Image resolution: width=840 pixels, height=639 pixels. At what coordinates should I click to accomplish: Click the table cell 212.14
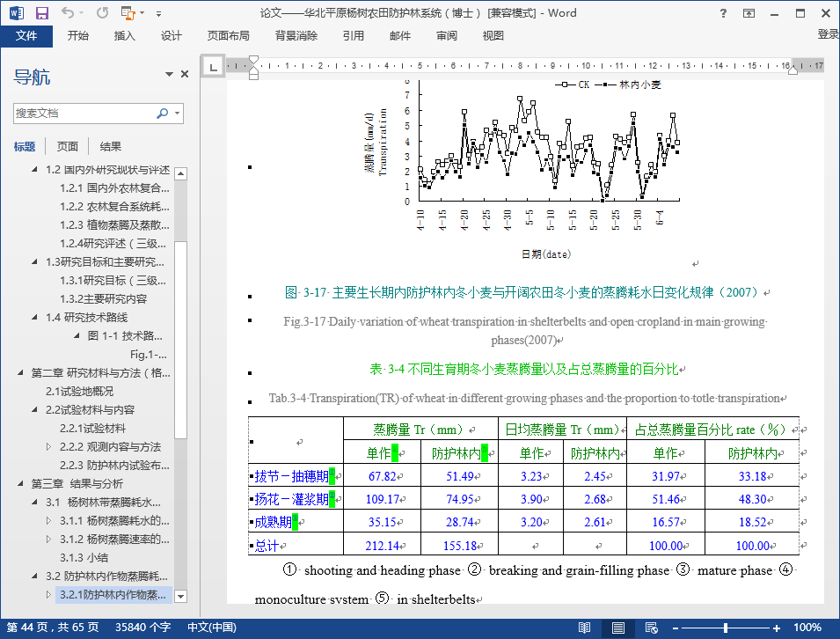(382, 546)
